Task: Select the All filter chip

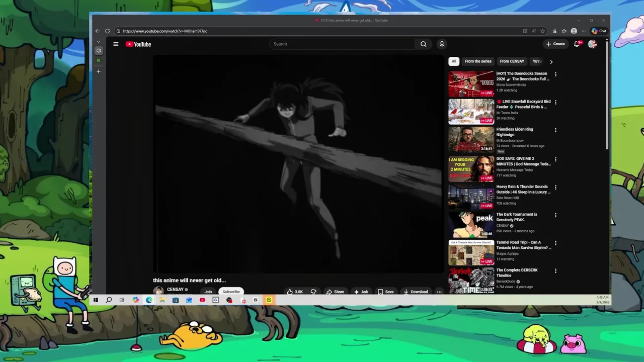Action: point(454,61)
